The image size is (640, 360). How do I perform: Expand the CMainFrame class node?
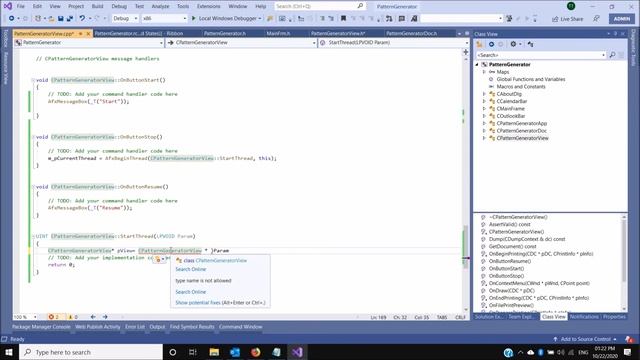pos(484,109)
